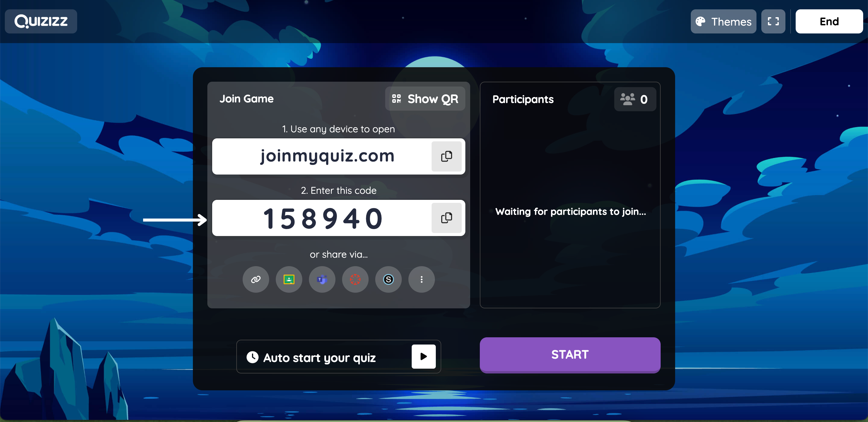Click the Schoology share icon
The height and width of the screenshot is (422, 868).
(x=388, y=279)
